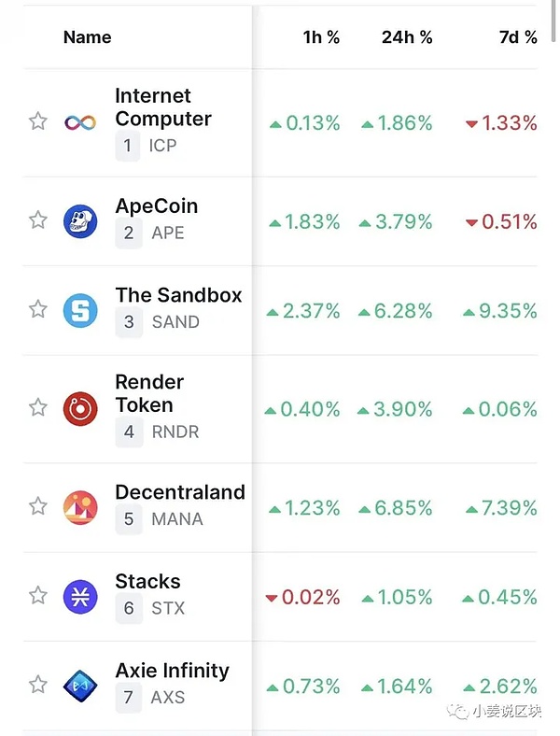
Task: Sort by the 1h % column
Action: (x=321, y=37)
